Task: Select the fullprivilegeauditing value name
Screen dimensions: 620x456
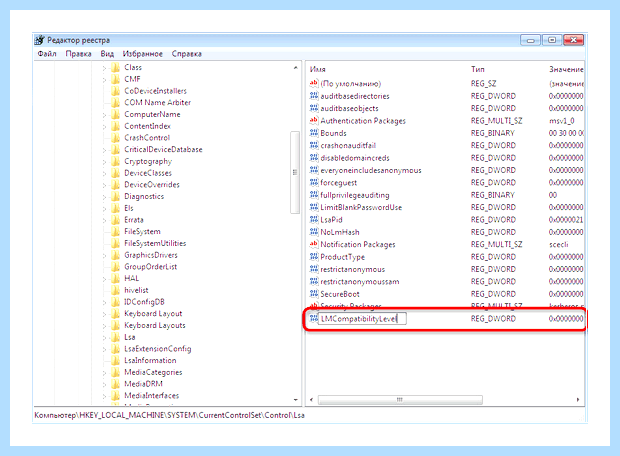Action: point(355,195)
